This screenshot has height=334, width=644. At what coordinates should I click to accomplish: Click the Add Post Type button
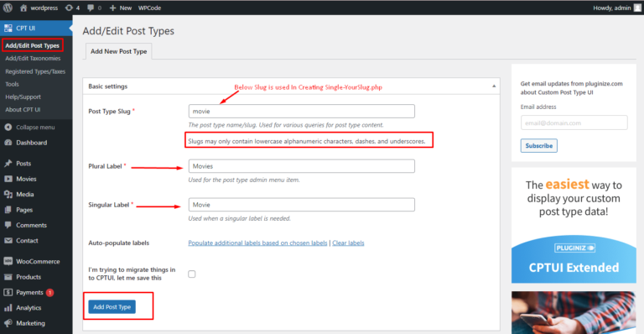pyautogui.click(x=112, y=307)
